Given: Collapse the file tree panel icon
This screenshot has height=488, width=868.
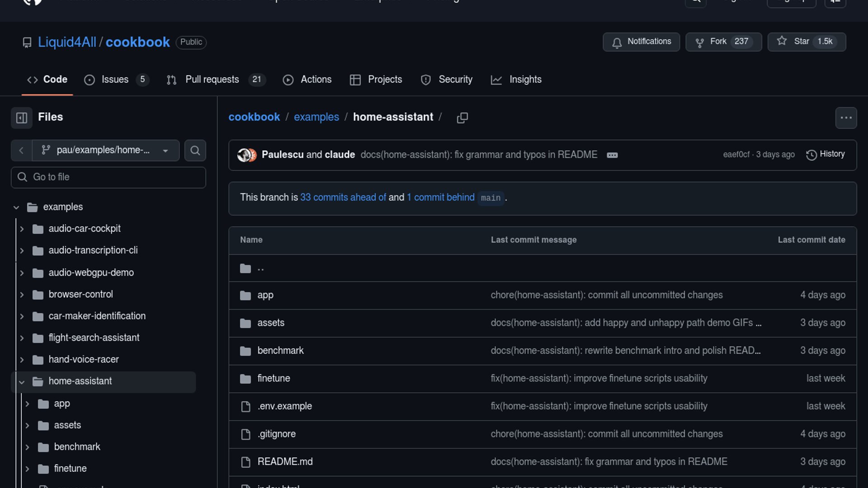Looking at the screenshot, I should click(x=21, y=118).
